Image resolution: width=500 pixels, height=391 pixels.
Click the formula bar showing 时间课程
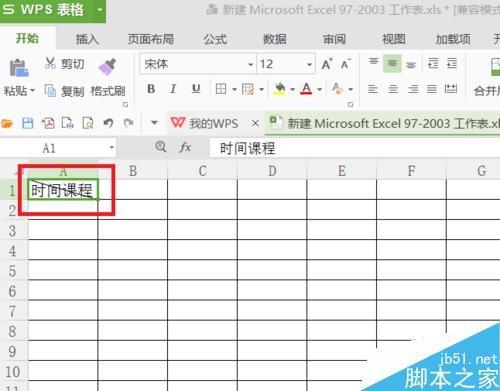click(355, 148)
